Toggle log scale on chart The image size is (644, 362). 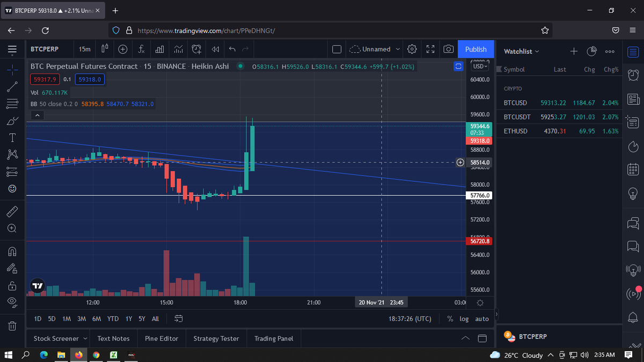coord(464,319)
